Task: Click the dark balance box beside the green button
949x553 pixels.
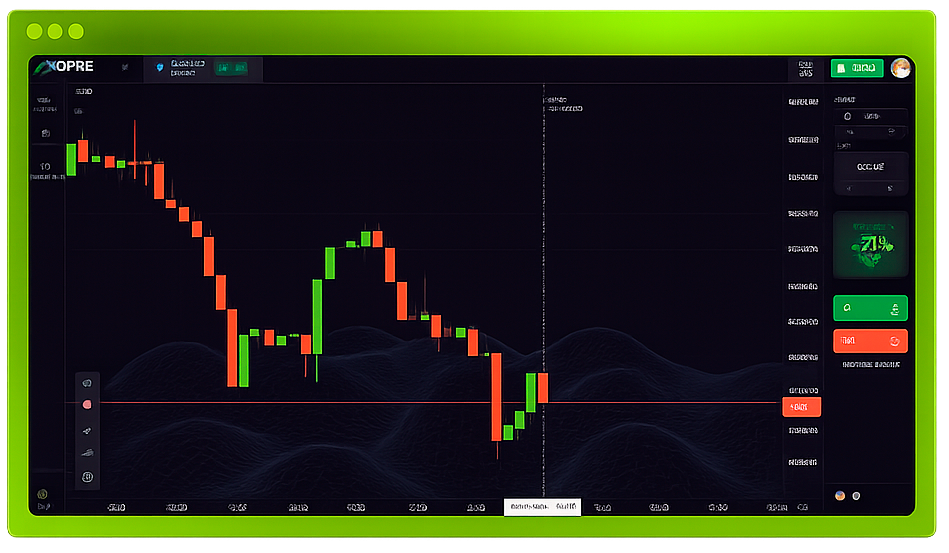Action: pyautogui.click(x=806, y=68)
